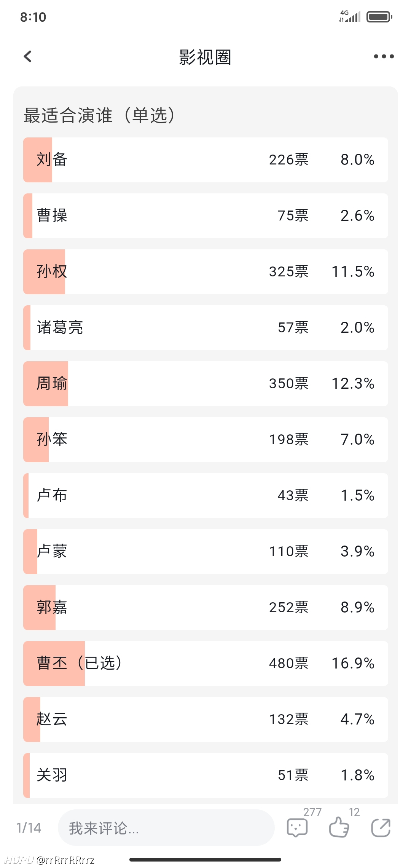Tap the 影视圈 page title
Viewport: 411px width, 868px height.
pyautogui.click(x=205, y=57)
